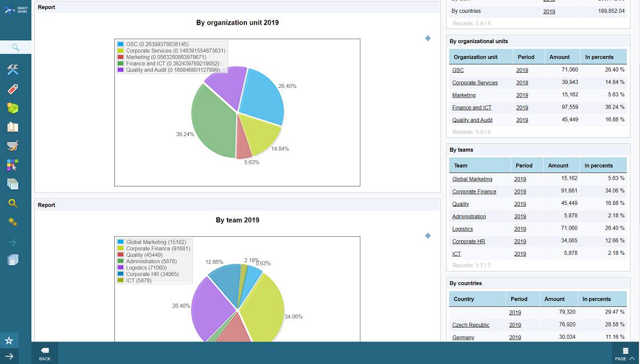Click the Records: 1-7 / 7 text
The height and width of the screenshot is (364, 640).
click(x=471, y=265)
